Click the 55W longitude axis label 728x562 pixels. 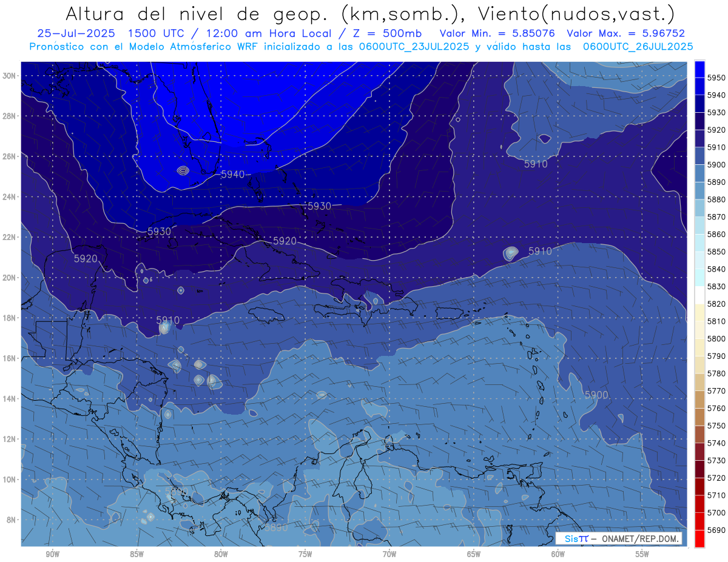[642, 554]
